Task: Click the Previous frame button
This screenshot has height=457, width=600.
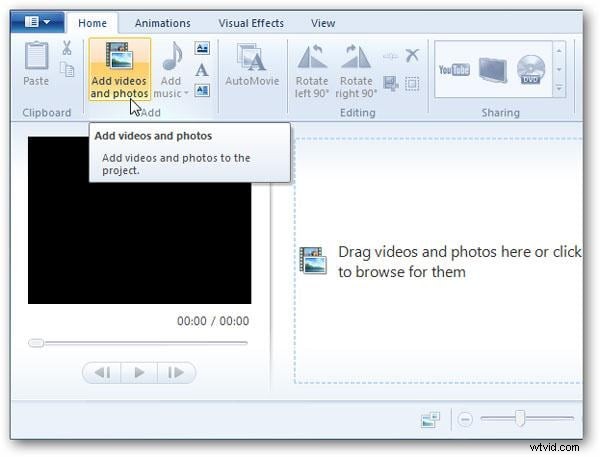Action: (102, 372)
